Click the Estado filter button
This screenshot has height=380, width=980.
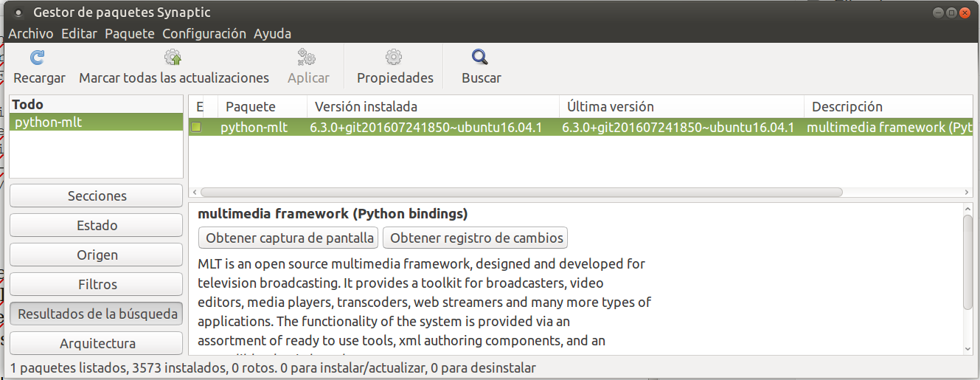click(97, 225)
